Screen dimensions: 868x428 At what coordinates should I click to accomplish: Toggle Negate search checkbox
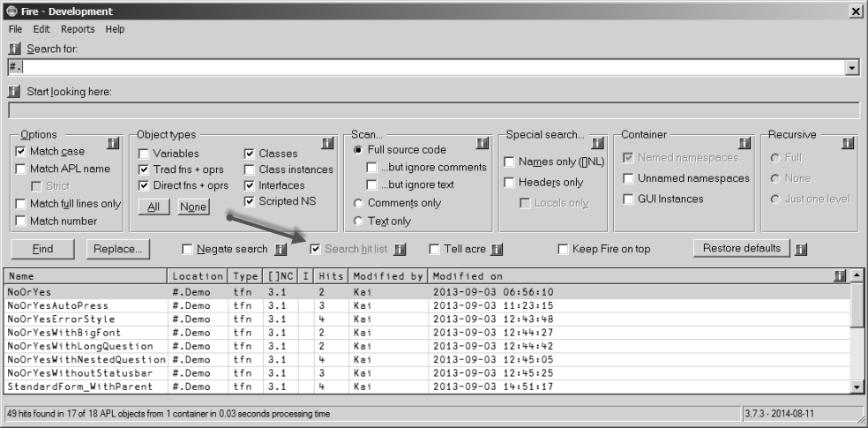(x=187, y=249)
